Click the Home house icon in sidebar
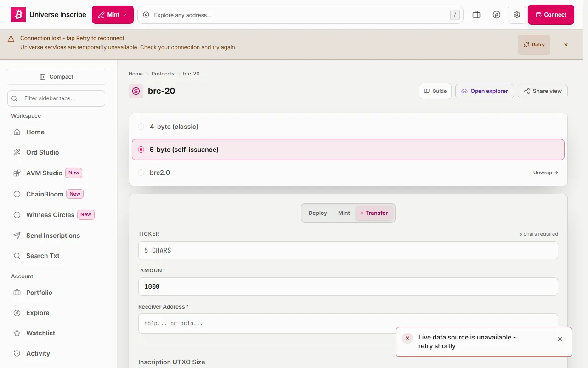 click(x=17, y=132)
